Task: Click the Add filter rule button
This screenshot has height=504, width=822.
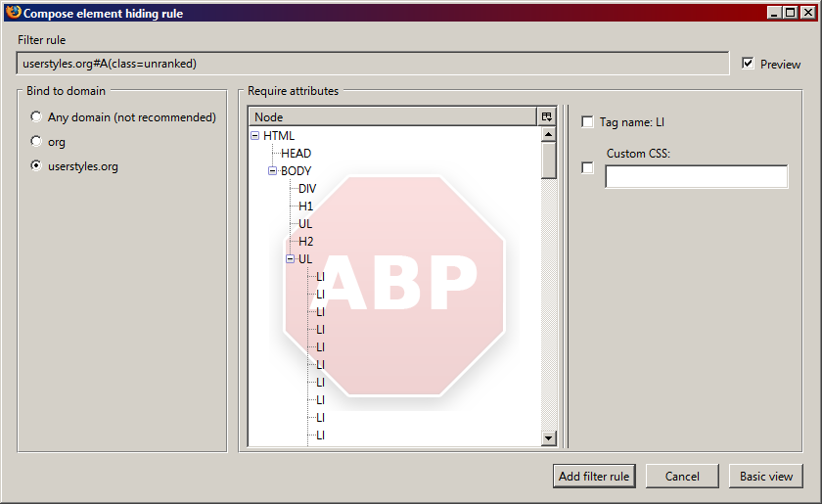Action: pos(594,476)
